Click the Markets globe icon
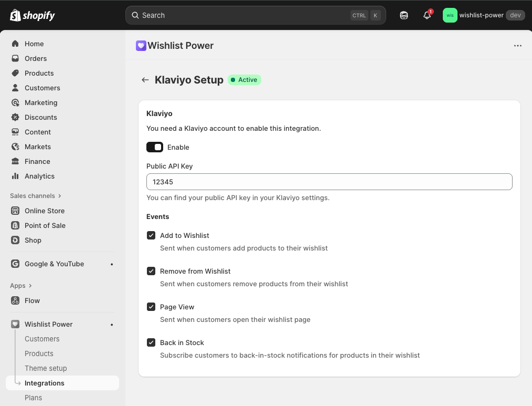 tap(15, 147)
